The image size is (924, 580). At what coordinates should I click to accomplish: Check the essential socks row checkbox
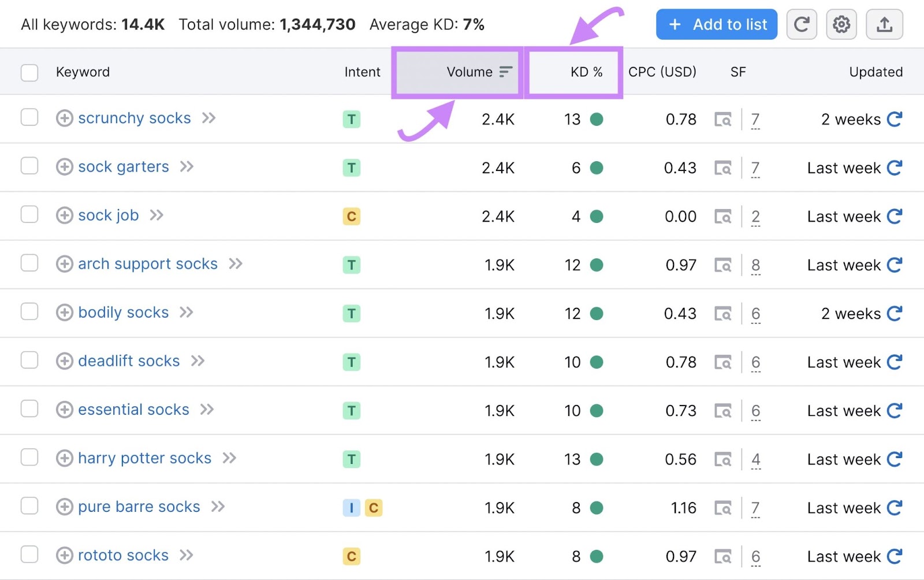(x=29, y=408)
